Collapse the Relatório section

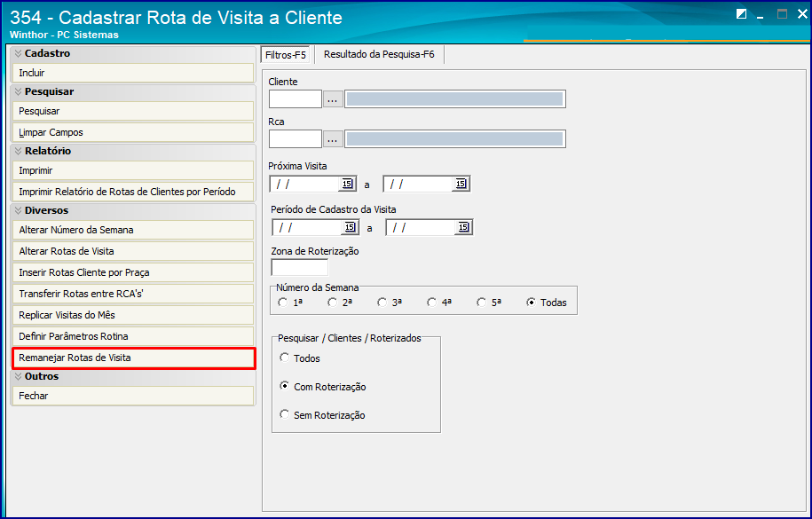click(x=18, y=151)
